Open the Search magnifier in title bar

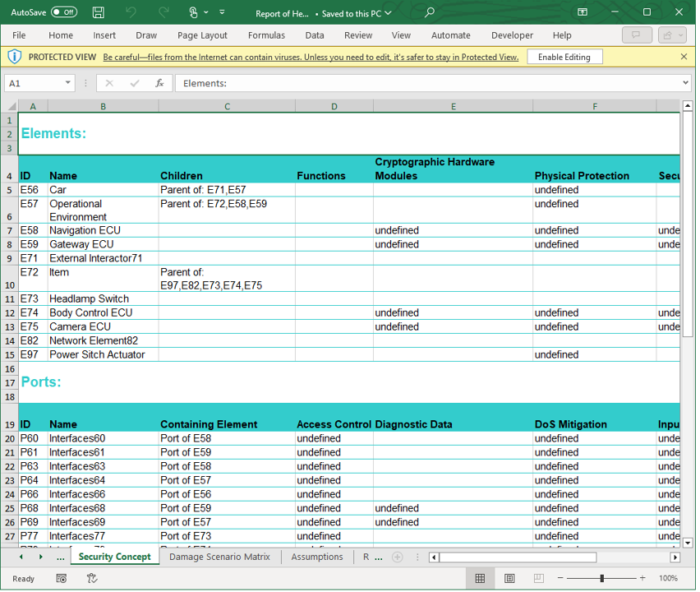429,12
